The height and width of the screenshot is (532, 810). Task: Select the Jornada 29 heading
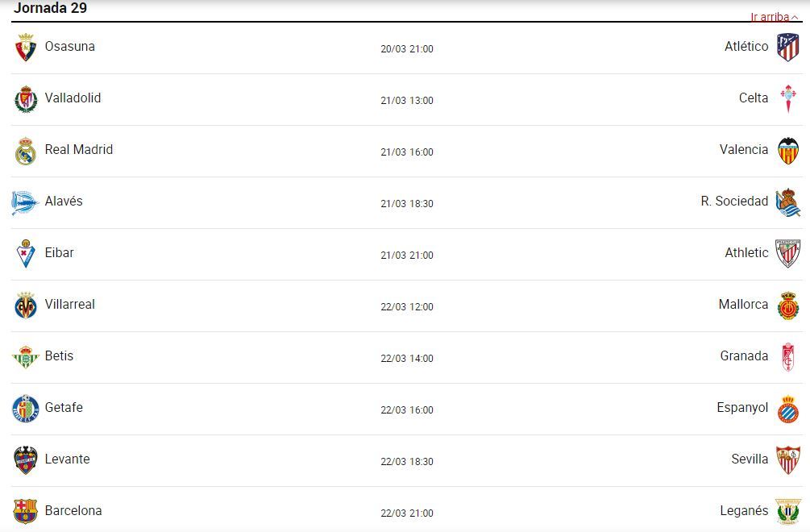coord(50,9)
